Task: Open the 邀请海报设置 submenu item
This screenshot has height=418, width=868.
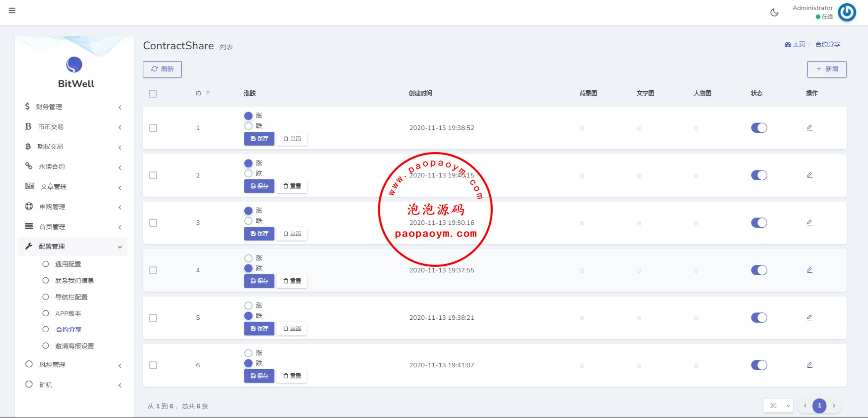Action: pos(74,346)
